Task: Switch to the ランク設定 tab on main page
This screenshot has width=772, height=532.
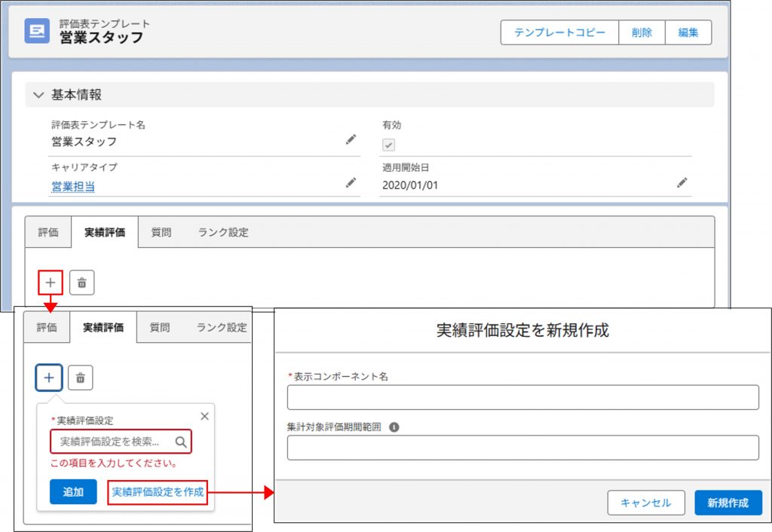Action: [x=223, y=232]
